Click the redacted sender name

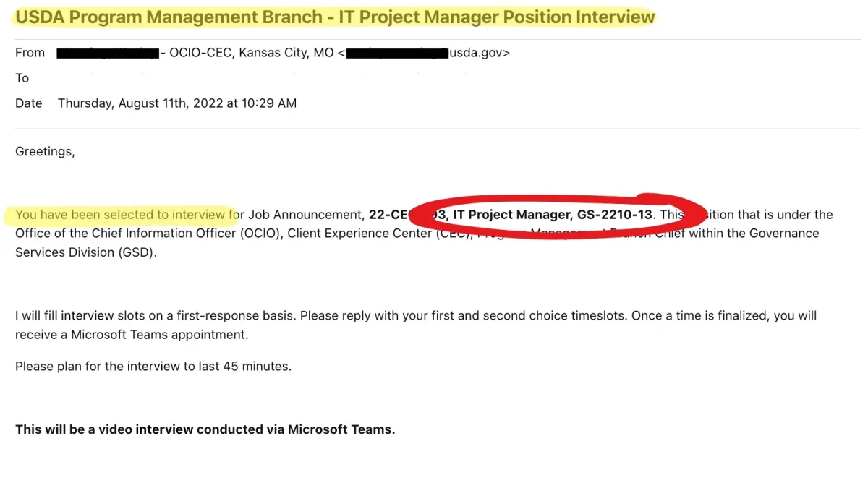(108, 53)
